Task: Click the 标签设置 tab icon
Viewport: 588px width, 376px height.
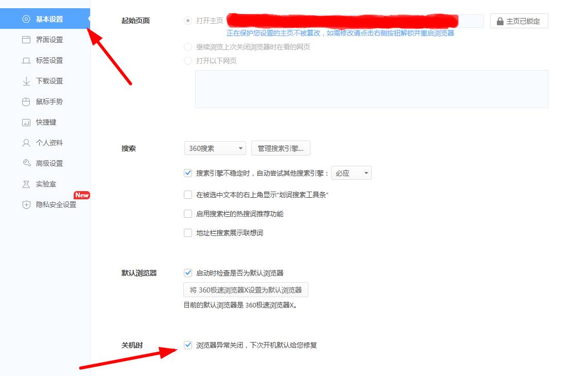Action: tap(26, 60)
